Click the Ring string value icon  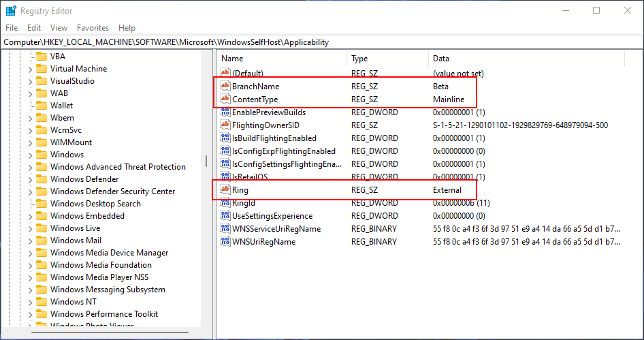225,190
